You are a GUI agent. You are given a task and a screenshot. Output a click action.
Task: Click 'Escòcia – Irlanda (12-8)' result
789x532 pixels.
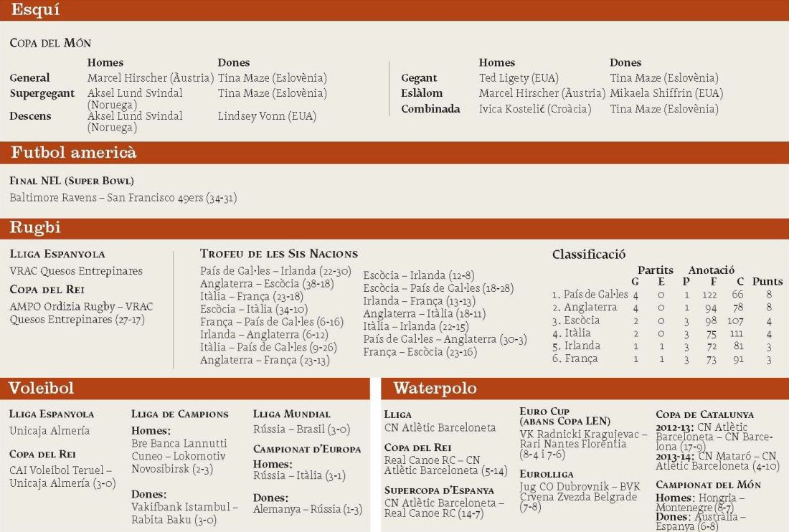point(419,275)
